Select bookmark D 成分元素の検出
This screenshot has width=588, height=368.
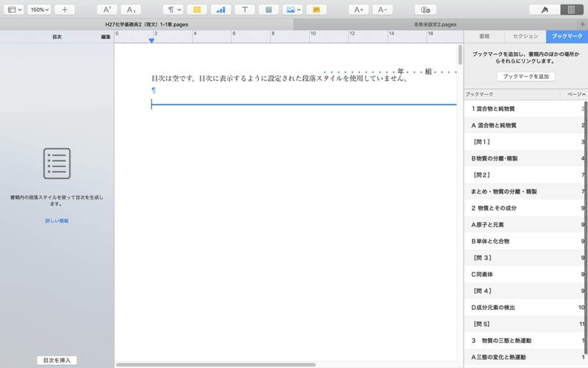526,308
